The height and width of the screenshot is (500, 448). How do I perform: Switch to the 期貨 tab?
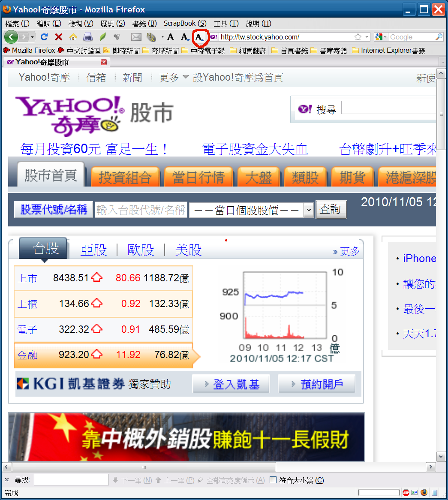(x=352, y=177)
